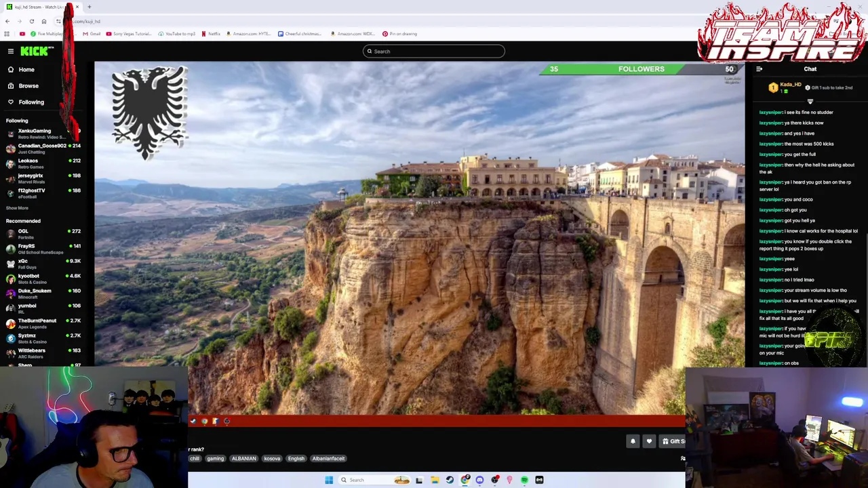This screenshot has height=488, width=868.
Task: Expand Following list with Show More
Action: pos(17,208)
